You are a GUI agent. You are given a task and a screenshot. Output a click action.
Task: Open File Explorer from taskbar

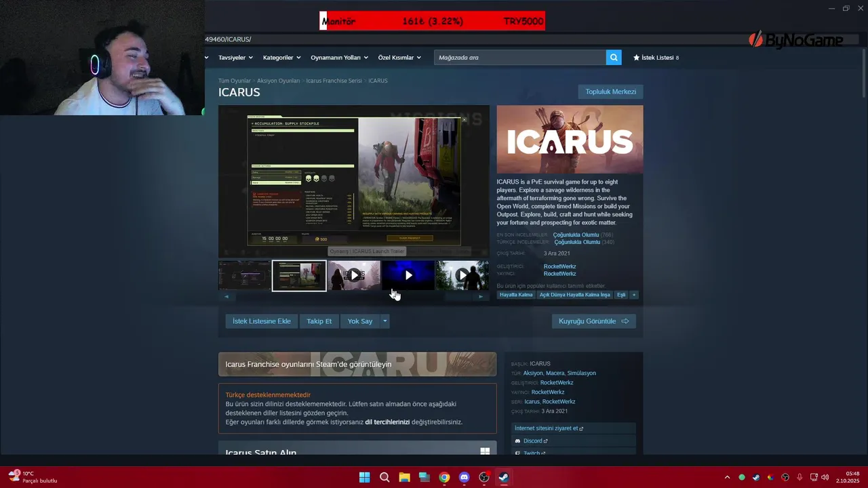click(404, 477)
